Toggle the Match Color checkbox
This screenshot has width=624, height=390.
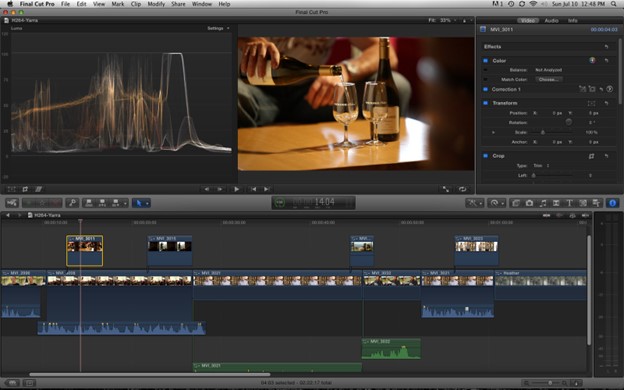point(486,80)
